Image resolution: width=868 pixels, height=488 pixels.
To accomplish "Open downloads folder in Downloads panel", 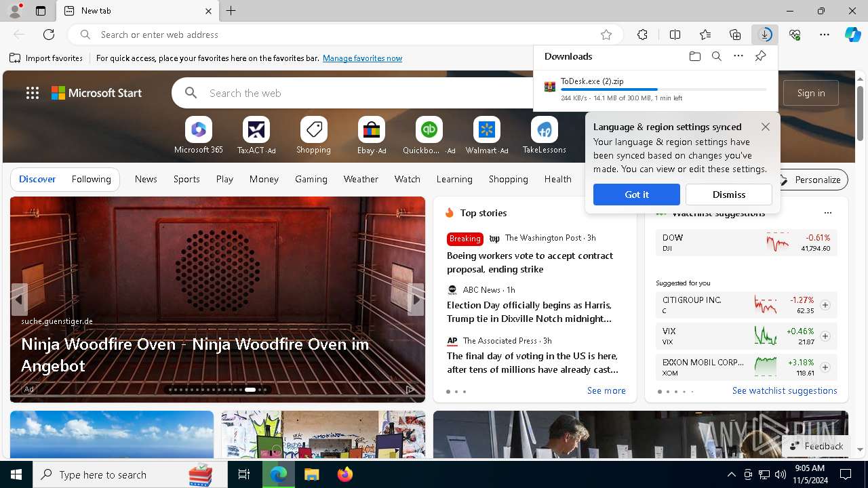I will (695, 56).
